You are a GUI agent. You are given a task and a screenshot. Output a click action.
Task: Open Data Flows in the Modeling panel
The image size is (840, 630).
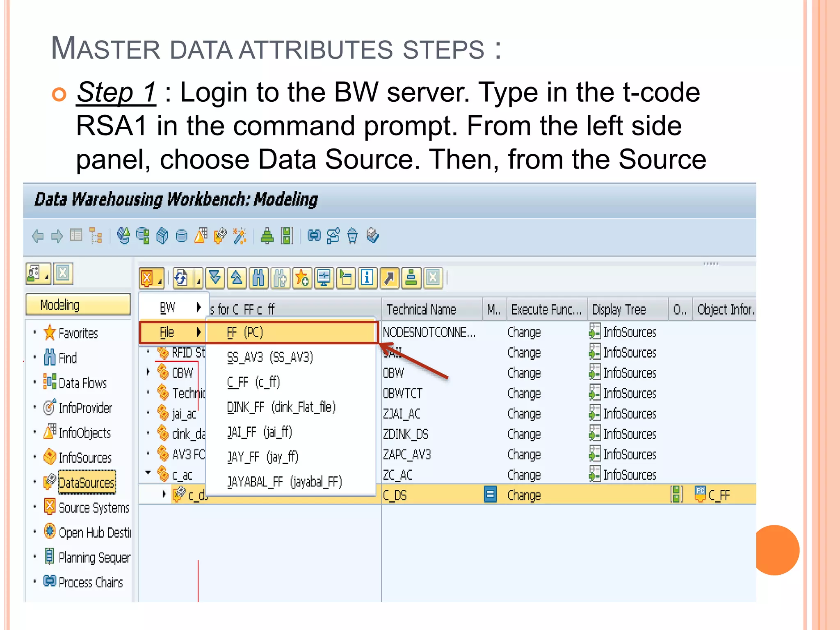click(83, 383)
